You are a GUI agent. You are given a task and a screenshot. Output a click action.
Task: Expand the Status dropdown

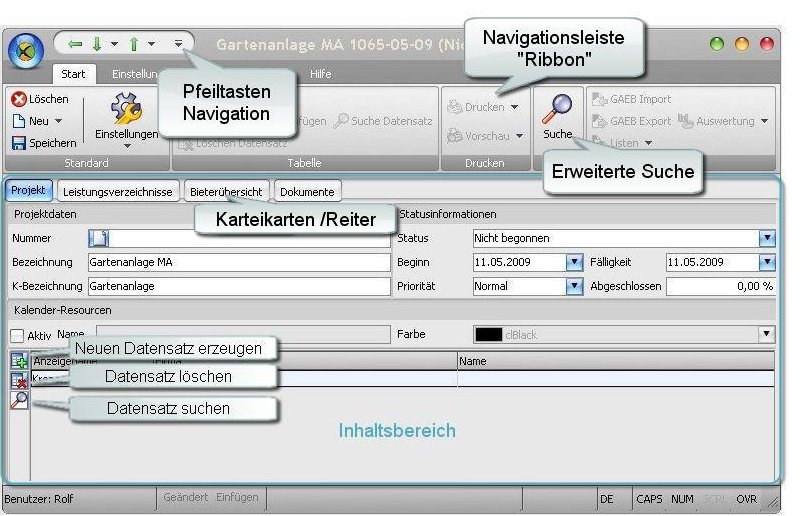(x=766, y=238)
